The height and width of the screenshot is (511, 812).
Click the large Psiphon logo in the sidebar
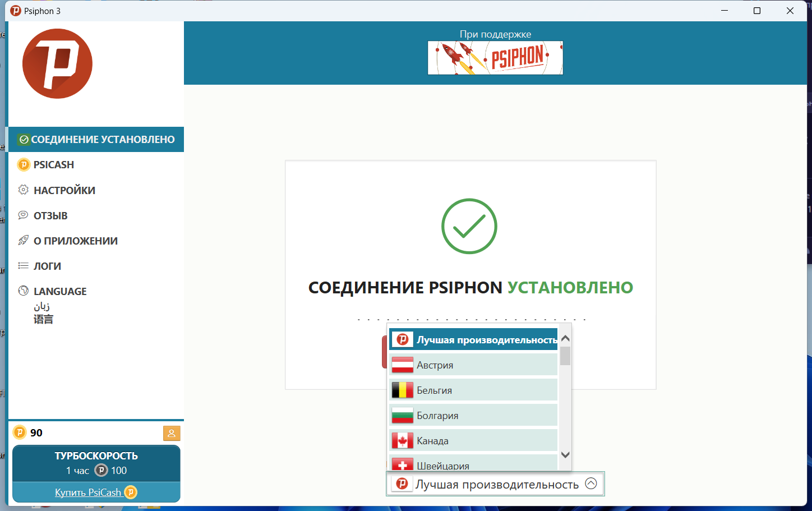[57, 63]
